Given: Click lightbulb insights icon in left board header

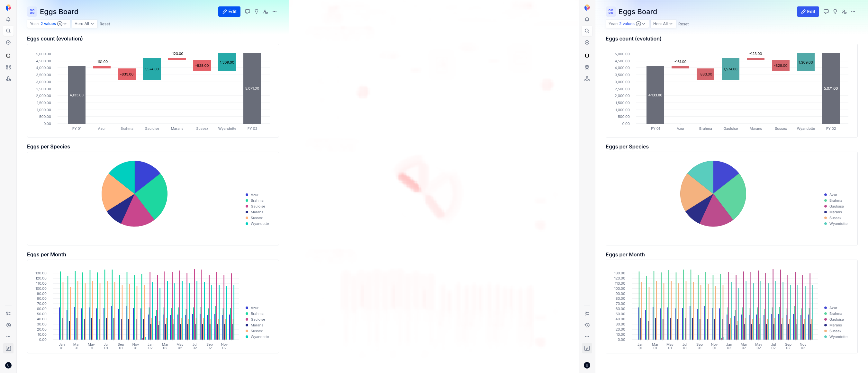Looking at the screenshot, I should tap(257, 12).
